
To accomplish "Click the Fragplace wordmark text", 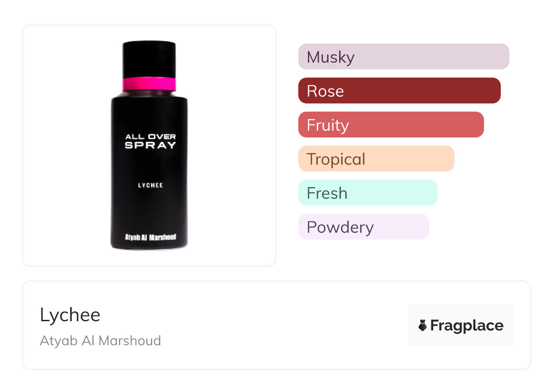I will click(x=467, y=326).
